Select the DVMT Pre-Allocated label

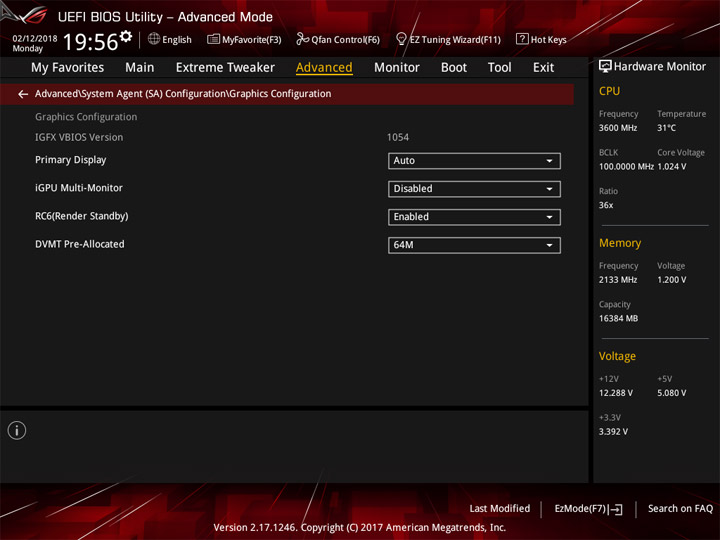click(x=80, y=244)
